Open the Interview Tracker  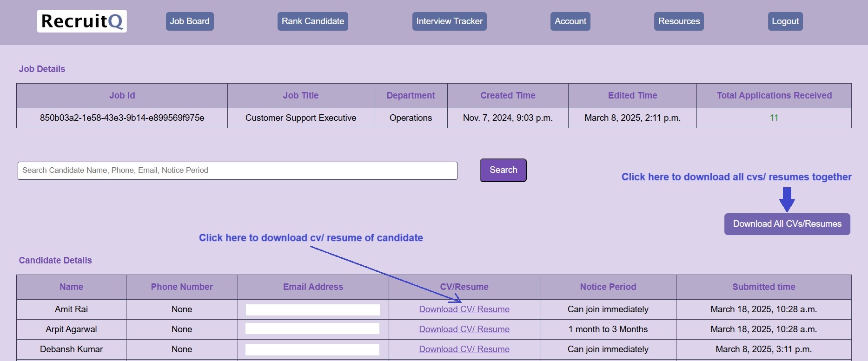tap(450, 21)
